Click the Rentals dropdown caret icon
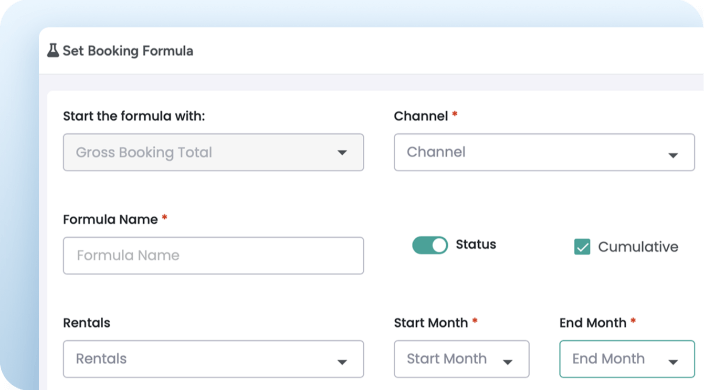Image resolution: width=704 pixels, height=390 pixels. 342,362
